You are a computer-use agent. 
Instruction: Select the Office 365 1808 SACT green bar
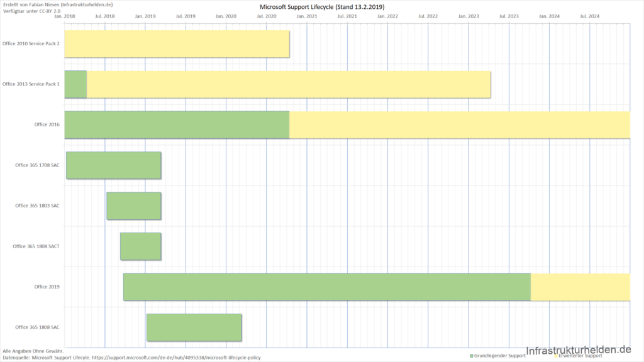[x=141, y=246]
